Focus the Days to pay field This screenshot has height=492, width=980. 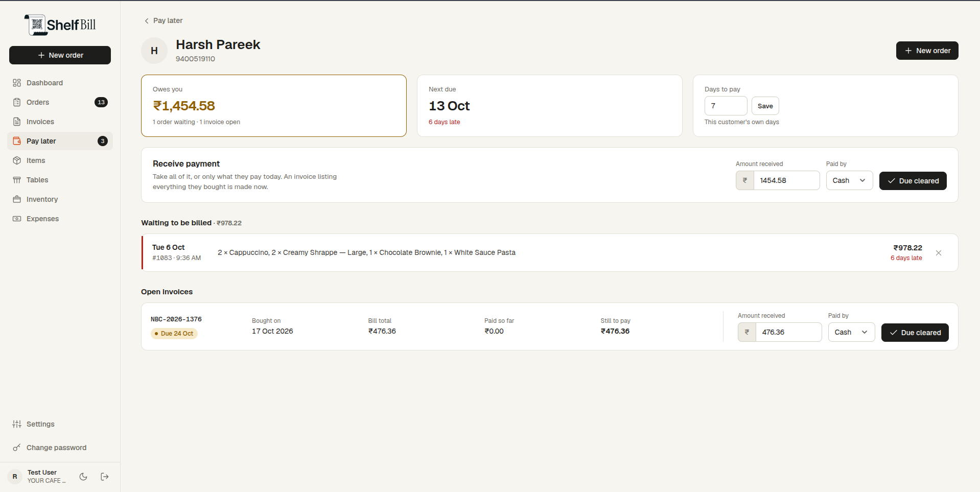click(x=726, y=106)
